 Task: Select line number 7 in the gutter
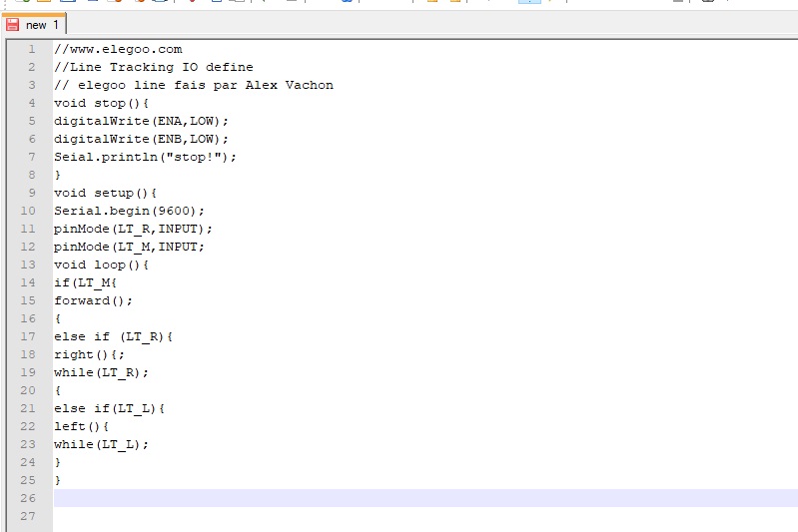(x=32, y=157)
